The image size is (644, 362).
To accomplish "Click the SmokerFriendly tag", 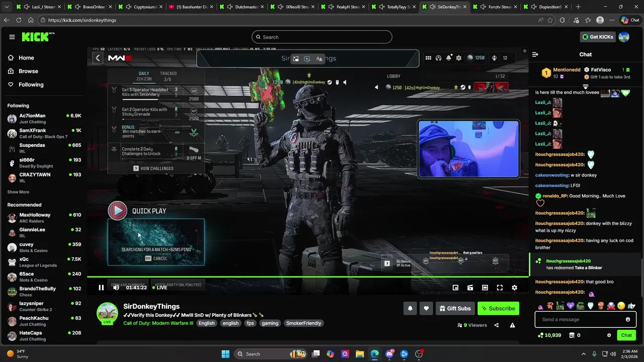I will (303, 323).
